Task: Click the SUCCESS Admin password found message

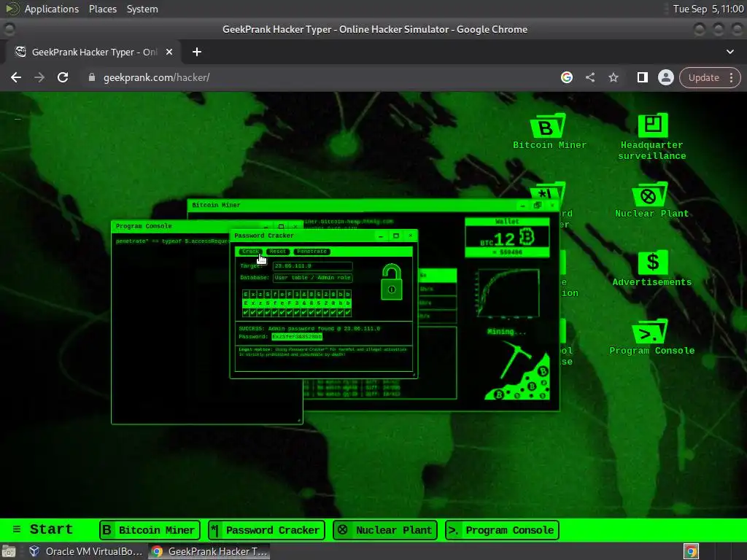Action: pos(309,329)
